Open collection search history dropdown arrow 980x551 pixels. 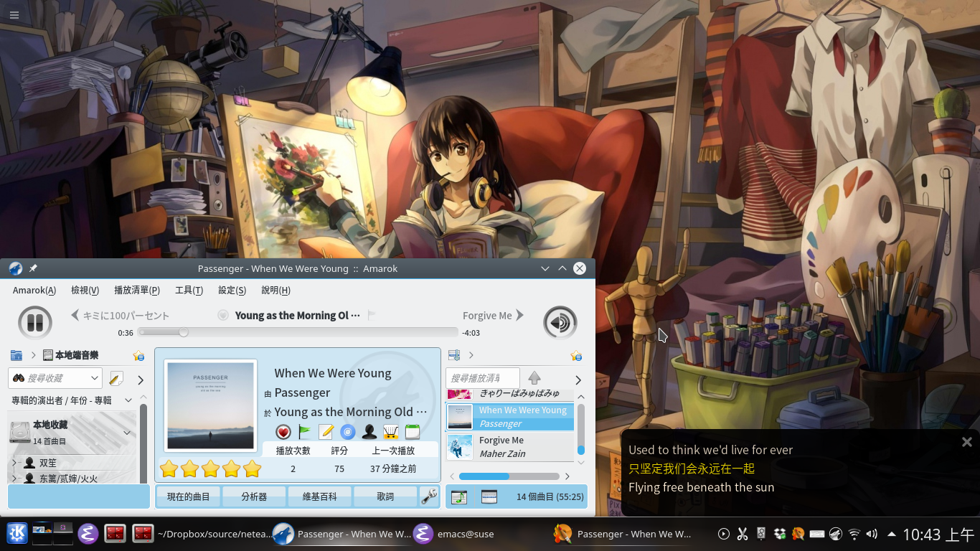(95, 378)
